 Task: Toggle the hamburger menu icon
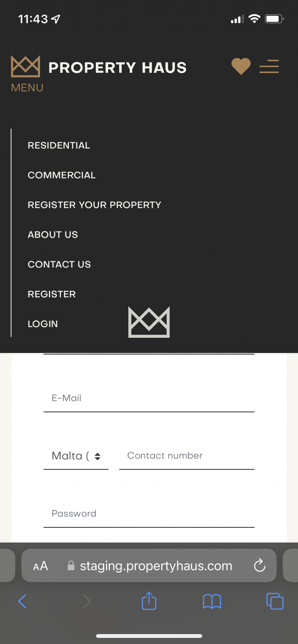point(269,66)
